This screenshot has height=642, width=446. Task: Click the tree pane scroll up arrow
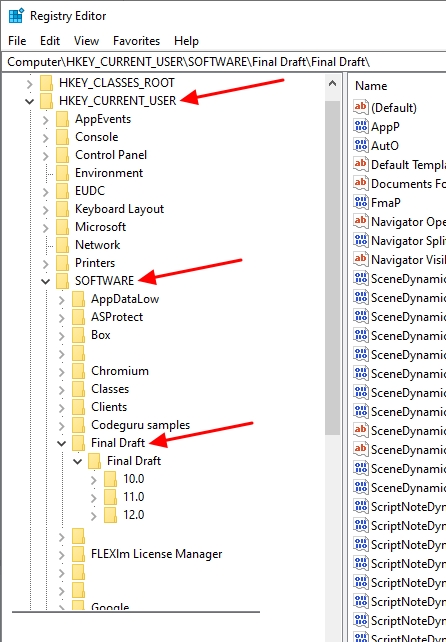tap(333, 84)
